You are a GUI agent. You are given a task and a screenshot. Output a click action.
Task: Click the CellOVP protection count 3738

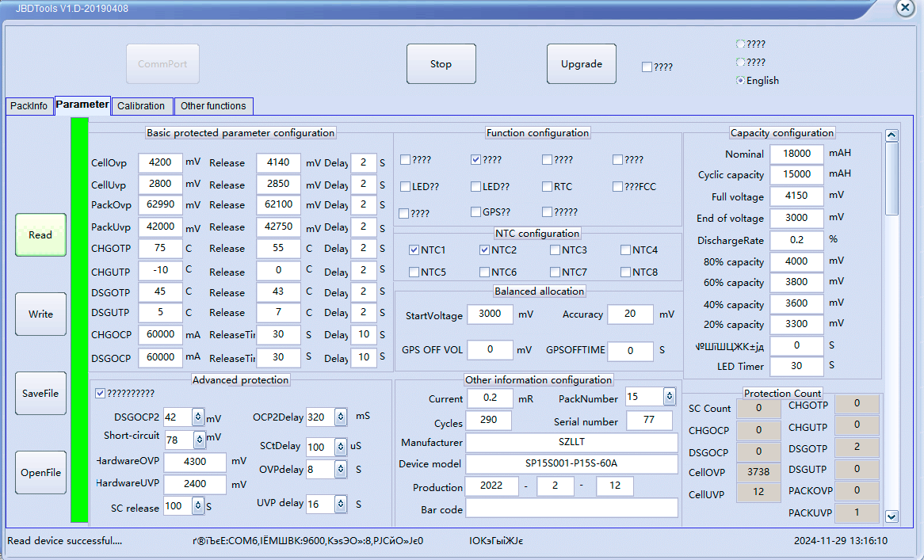(758, 472)
